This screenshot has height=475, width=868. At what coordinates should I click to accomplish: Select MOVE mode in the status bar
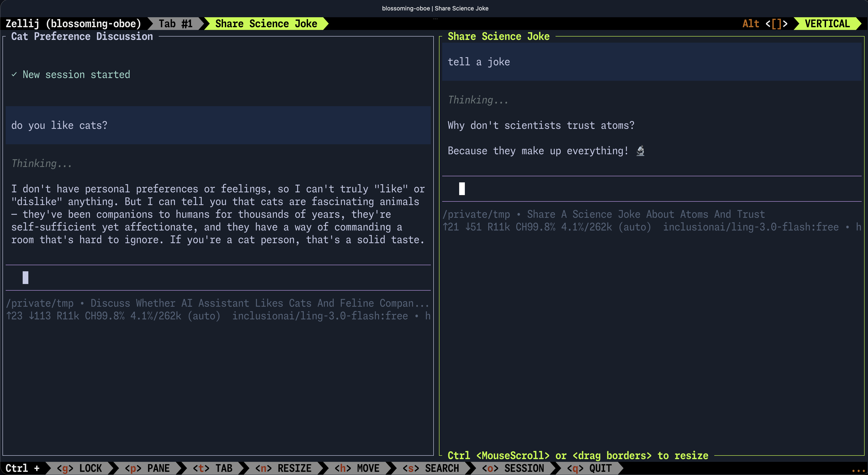(x=357, y=468)
